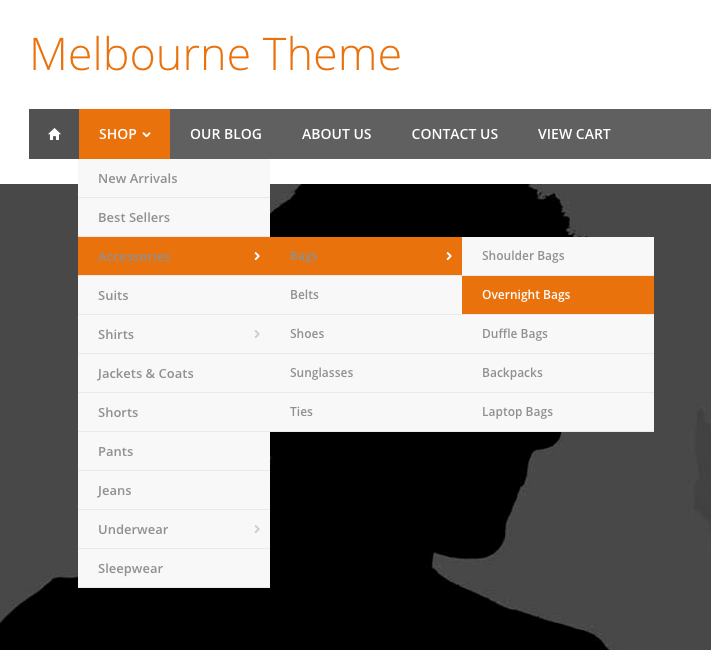Expand the Underwear submenu arrow
Image resolution: width=711 pixels, height=650 pixels.
(257, 529)
